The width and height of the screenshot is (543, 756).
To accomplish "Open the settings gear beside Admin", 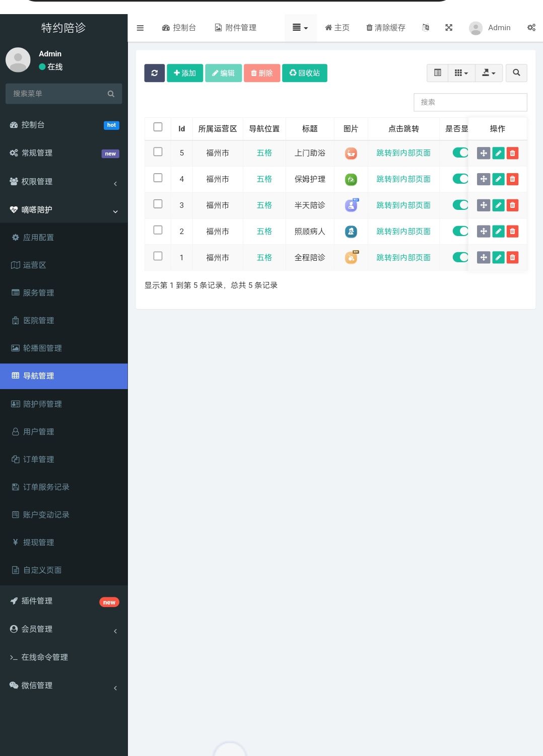I will tap(531, 28).
